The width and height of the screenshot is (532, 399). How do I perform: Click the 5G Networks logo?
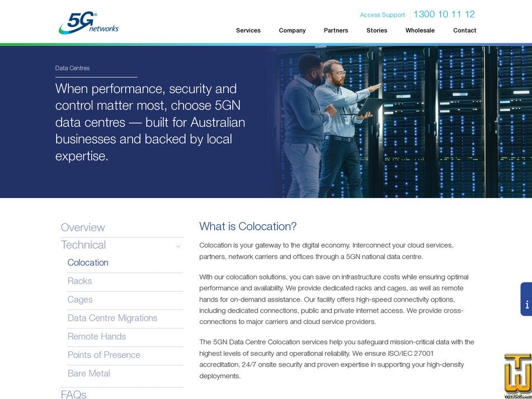click(88, 23)
